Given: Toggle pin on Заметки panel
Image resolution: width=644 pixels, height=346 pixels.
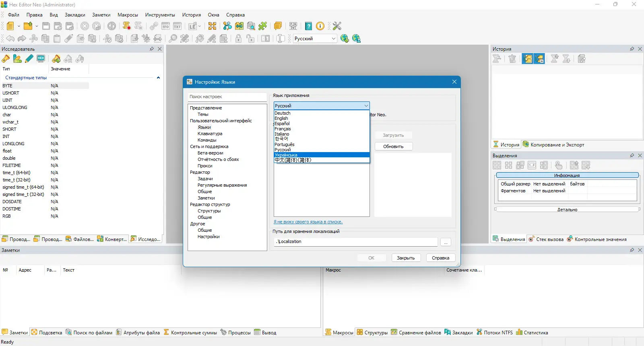Looking at the screenshot, I should [x=632, y=250].
